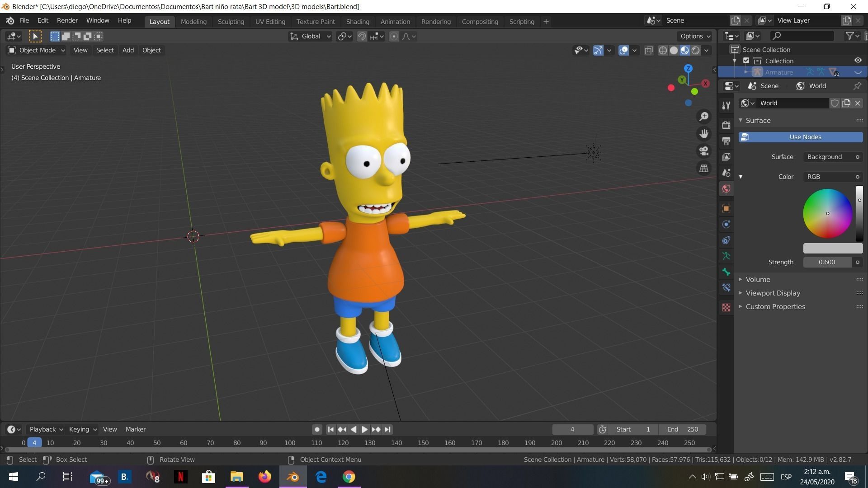Select the Select Box tool icon
868x488 pixels.
click(35, 36)
